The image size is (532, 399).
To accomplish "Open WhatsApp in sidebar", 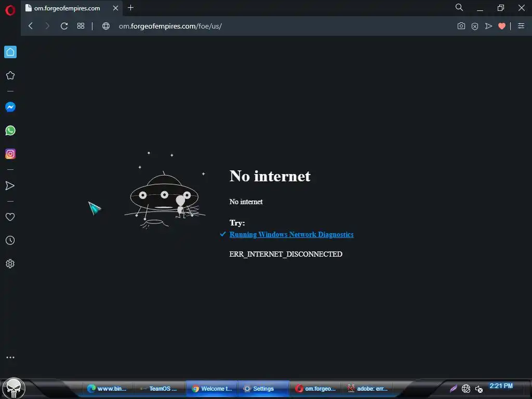I will pos(10,130).
